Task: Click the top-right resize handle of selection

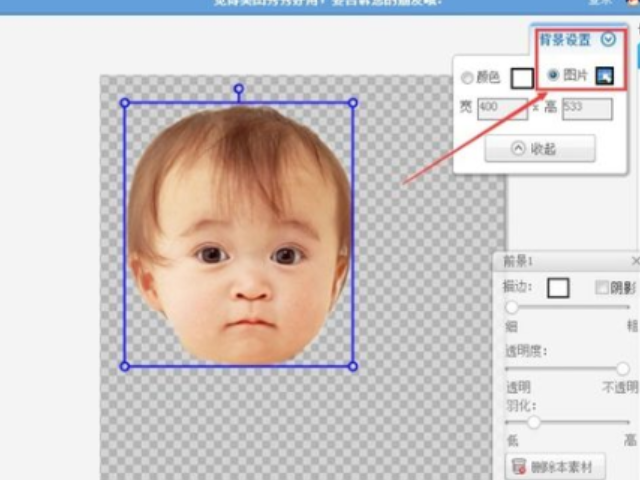Action: pos(352,102)
